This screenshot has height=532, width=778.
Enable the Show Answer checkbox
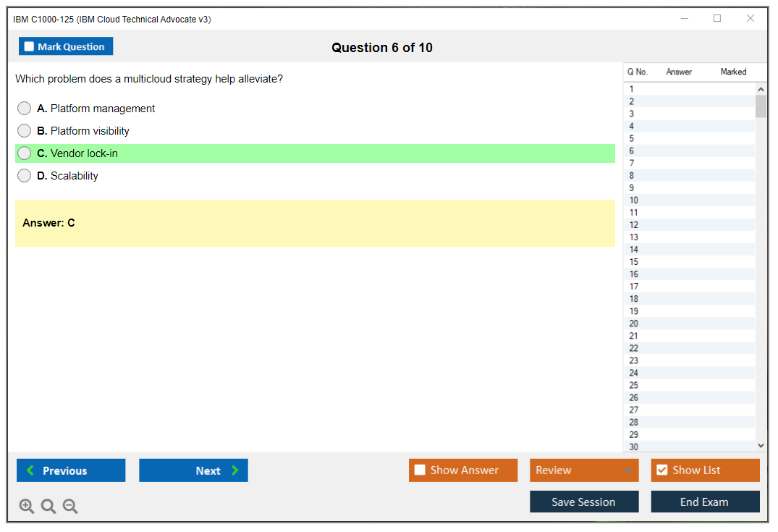point(420,470)
